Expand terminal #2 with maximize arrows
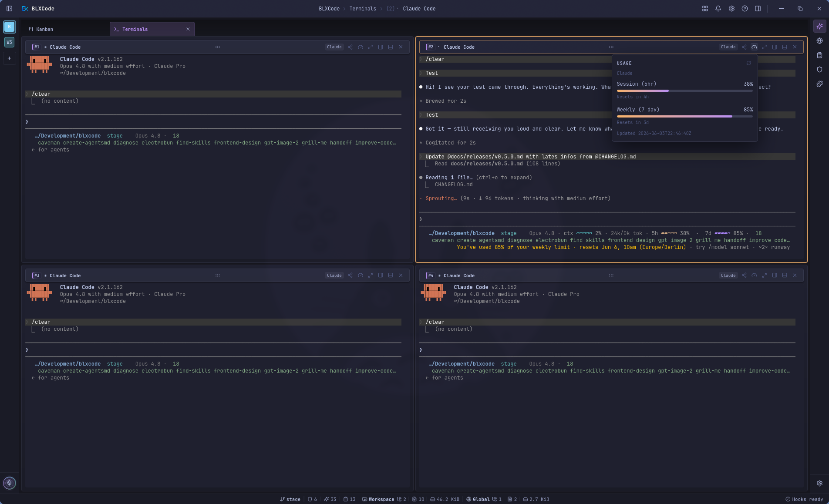The width and height of the screenshot is (829, 504). [765, 47]
